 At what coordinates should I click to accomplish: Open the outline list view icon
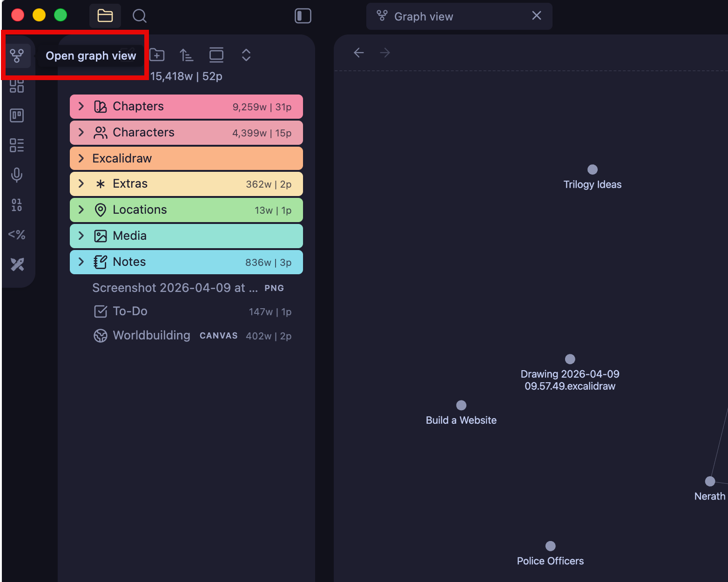tap(17, 145)
